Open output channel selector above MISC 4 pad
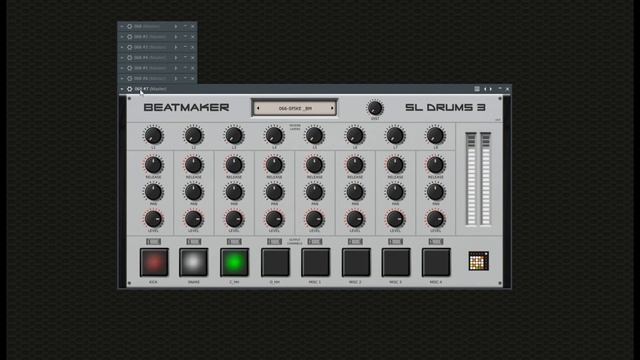Screen dimensions: 640x360 pos(436,242)
